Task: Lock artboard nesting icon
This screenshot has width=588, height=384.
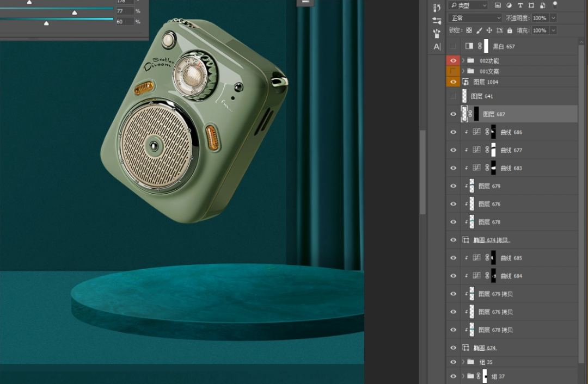Action: pos(499,30)
